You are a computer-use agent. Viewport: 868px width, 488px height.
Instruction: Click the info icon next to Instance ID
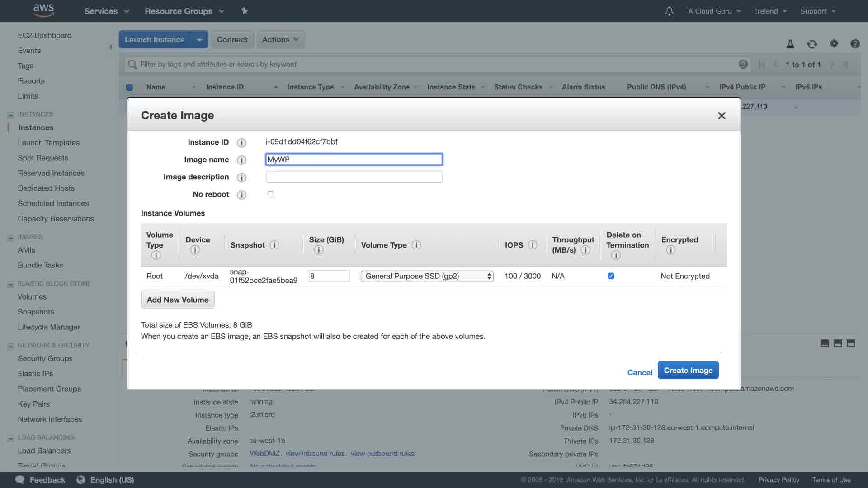pos(242,143)
